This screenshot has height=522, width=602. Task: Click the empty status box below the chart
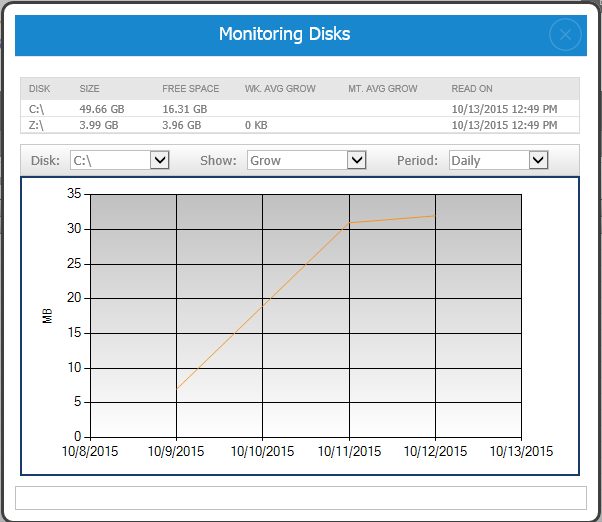tap(301, 498)
